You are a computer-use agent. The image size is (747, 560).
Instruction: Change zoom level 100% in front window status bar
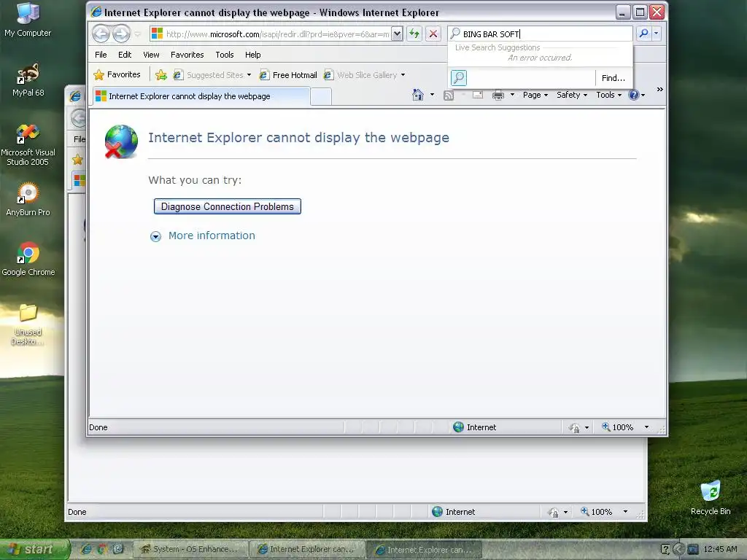point(618,427)
